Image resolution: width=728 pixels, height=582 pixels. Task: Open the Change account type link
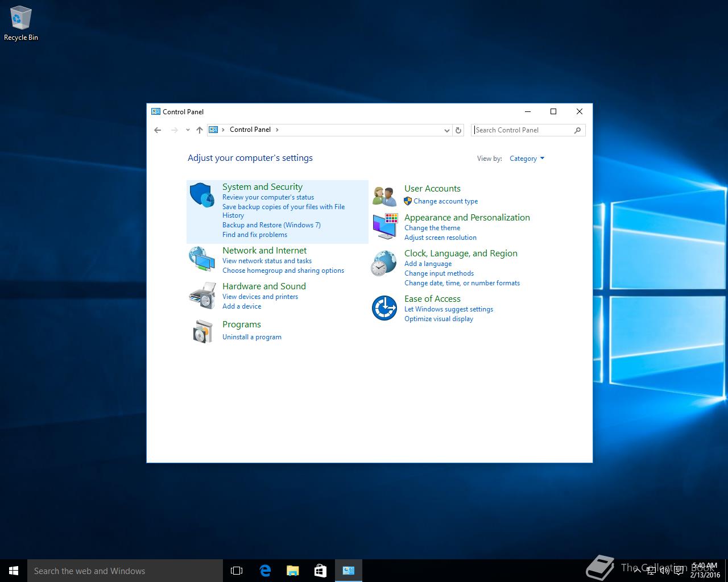pos(445,201)
